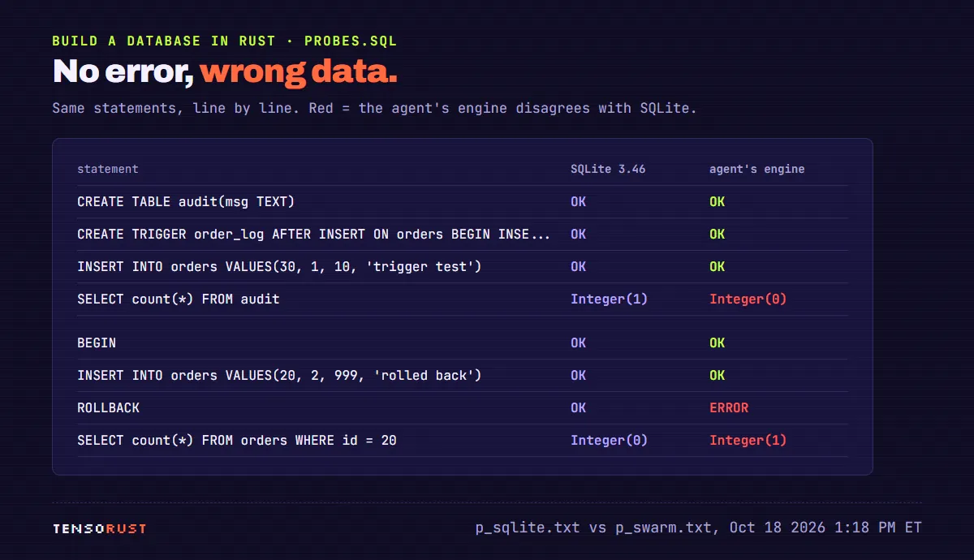Click SQLite 'Integer(0)' result for orders count
Viewport: 974px width, 560px height.
610,440
